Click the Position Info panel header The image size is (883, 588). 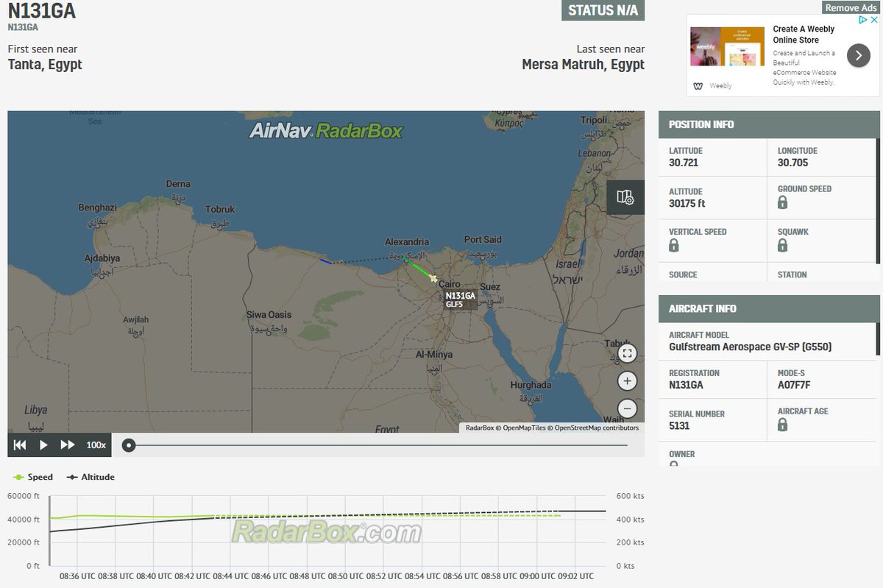769,124
